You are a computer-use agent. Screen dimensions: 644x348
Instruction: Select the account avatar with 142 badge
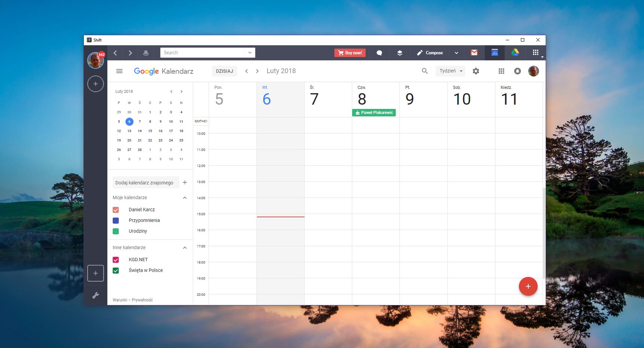click(x=95, y=60)
